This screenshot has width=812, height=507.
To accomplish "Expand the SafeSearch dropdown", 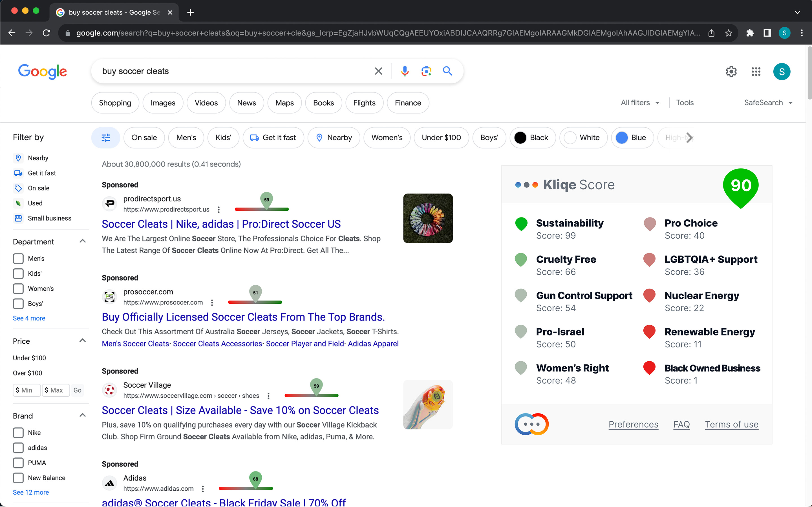I will coord(768,103).
